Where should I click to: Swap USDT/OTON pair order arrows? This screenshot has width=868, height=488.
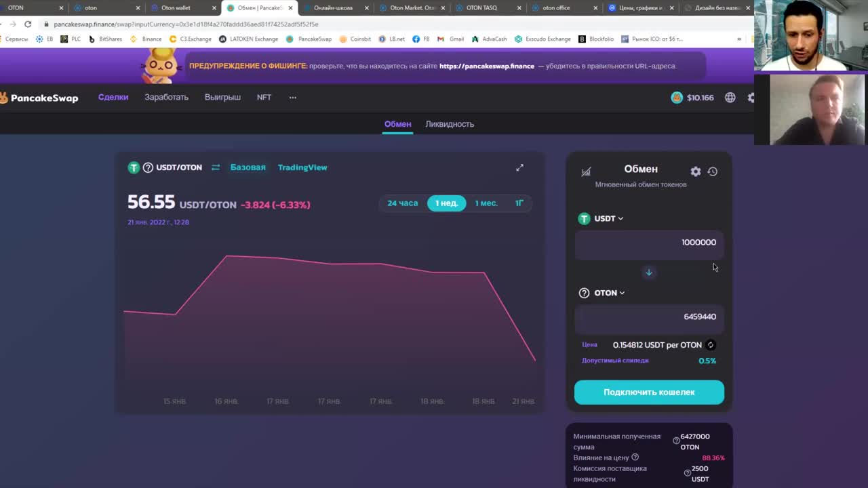click(x=216, y=167)
